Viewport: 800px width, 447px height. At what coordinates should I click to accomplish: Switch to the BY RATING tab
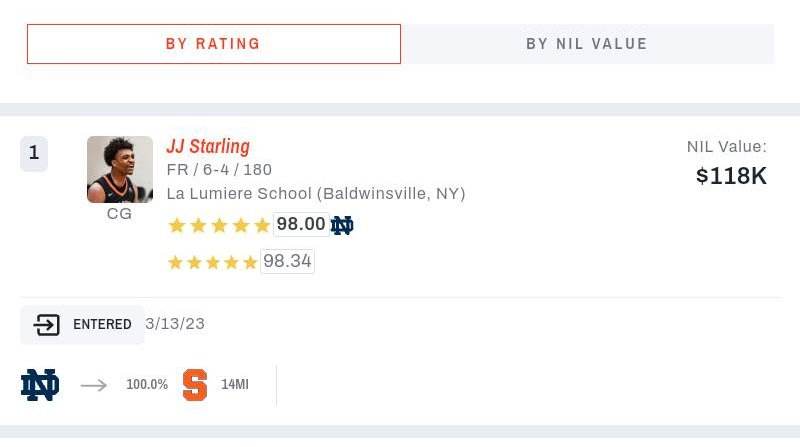214,44
